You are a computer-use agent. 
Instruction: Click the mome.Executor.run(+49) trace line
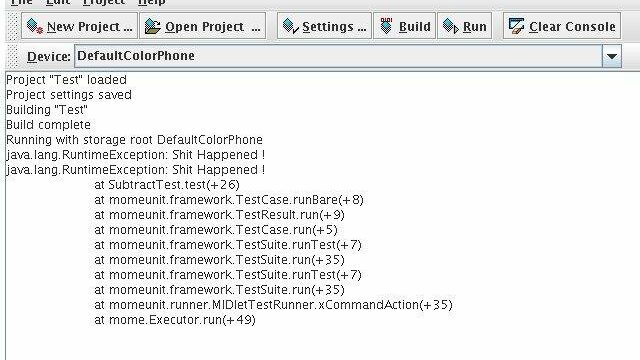click(x=175, y=320)
